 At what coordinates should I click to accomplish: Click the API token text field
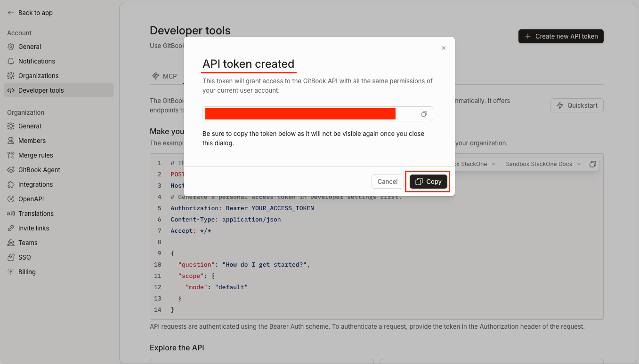[x=318, y=114]
